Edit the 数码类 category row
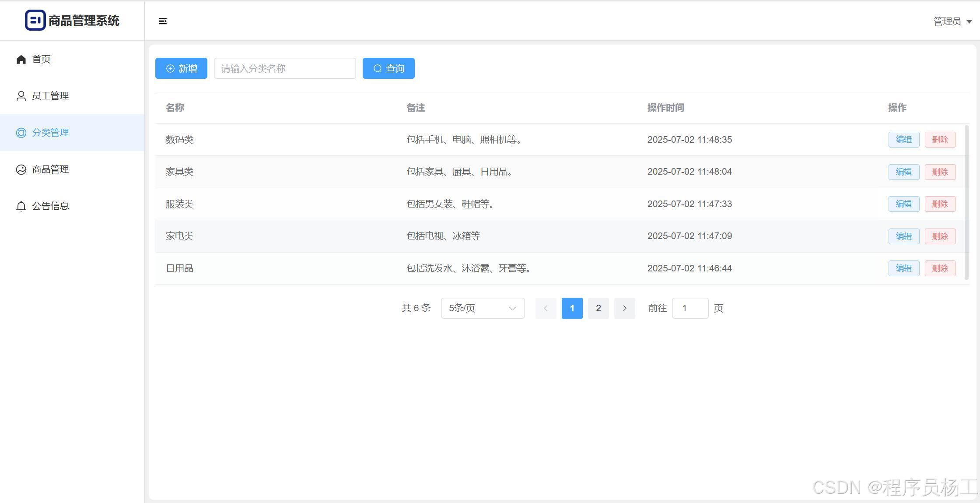The image size is (980, 503). point(903,140)
